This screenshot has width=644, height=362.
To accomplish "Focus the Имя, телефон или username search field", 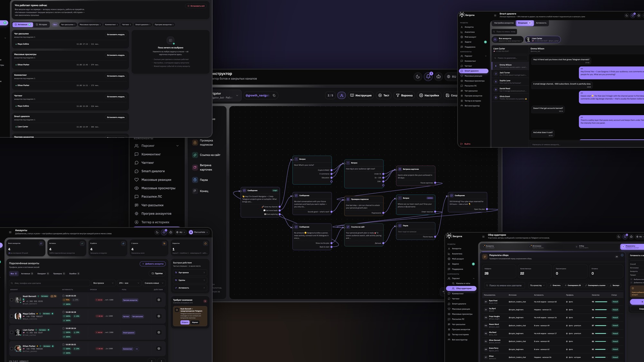I will (50, 283).
